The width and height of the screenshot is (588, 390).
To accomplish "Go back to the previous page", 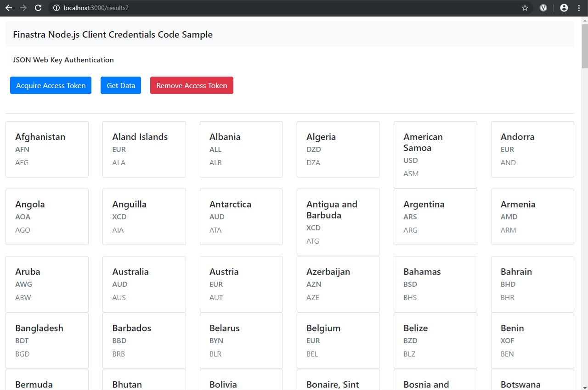I will tap(8, 8).
